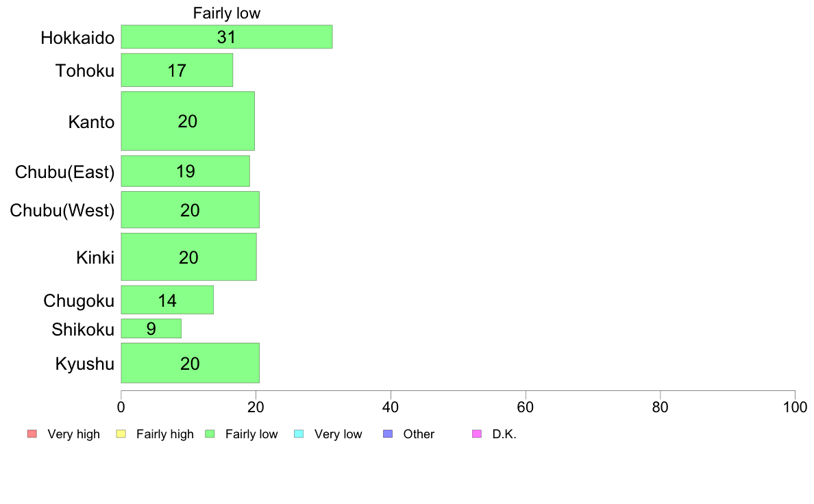The width and height of the screenshot is (814, 504).
Task: Click the 40 tick on the x-axis
Action: click(391, 407)
